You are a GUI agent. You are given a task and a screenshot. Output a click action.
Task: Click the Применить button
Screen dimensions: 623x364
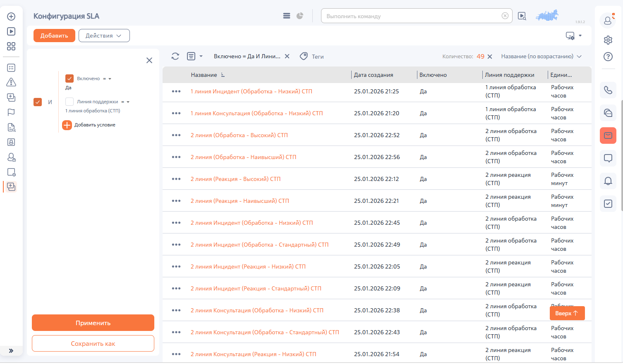tap(93, 323)
